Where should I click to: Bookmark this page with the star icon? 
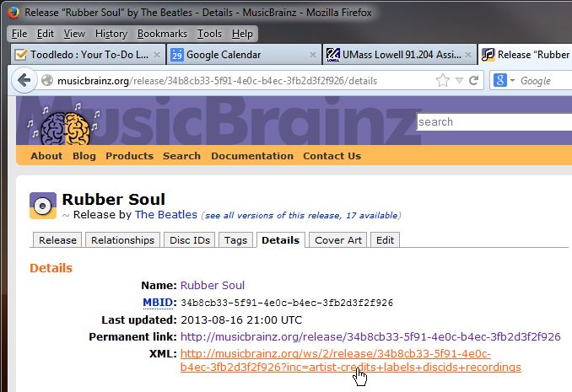442,81
